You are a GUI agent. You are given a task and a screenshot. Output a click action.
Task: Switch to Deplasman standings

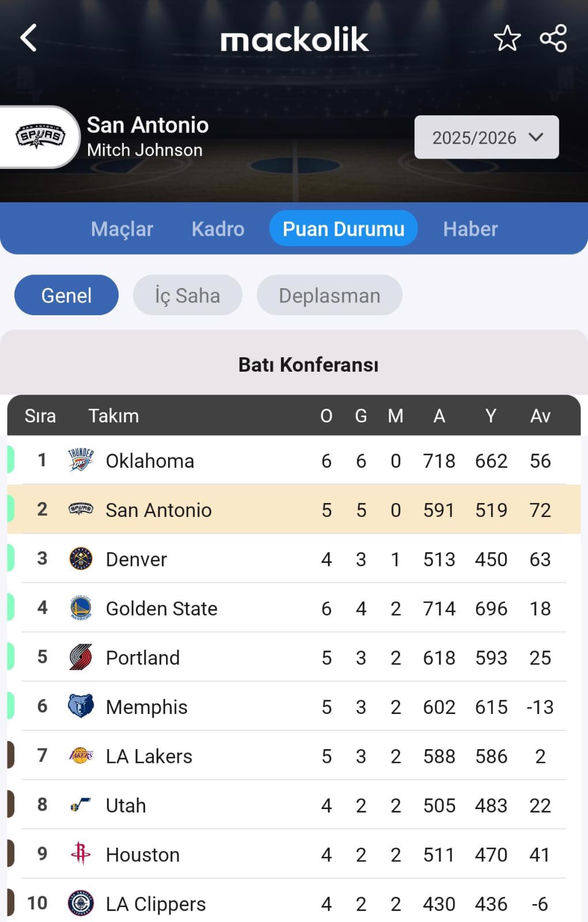[329, 296]
